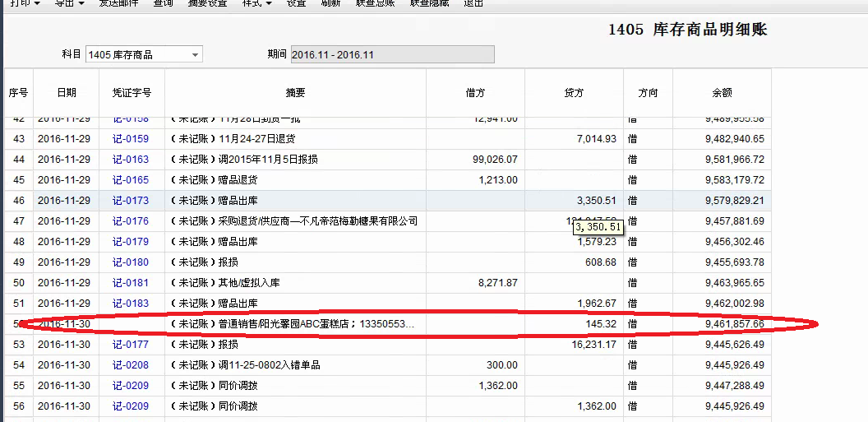Click 退出 in the toolbar
This screenshot has height=422, width=868.
pyautogui.click(x=473, y=3)
